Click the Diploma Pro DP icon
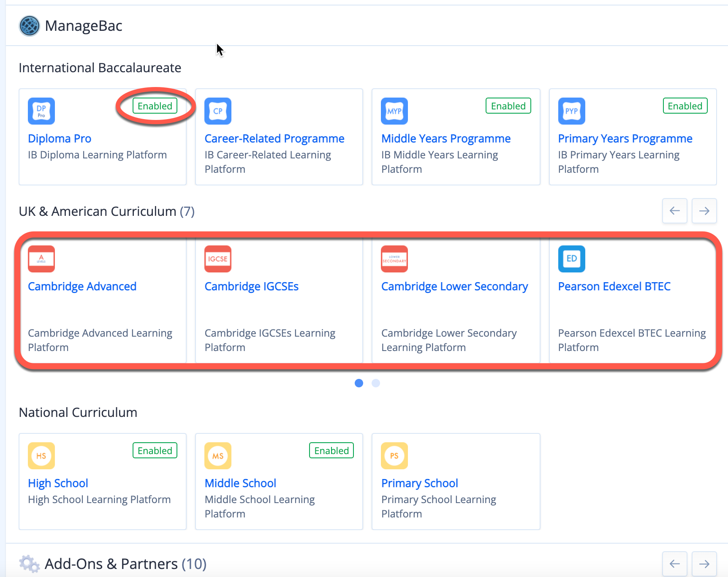The width and height of the screenshot is (728, 577). [41, 111]
